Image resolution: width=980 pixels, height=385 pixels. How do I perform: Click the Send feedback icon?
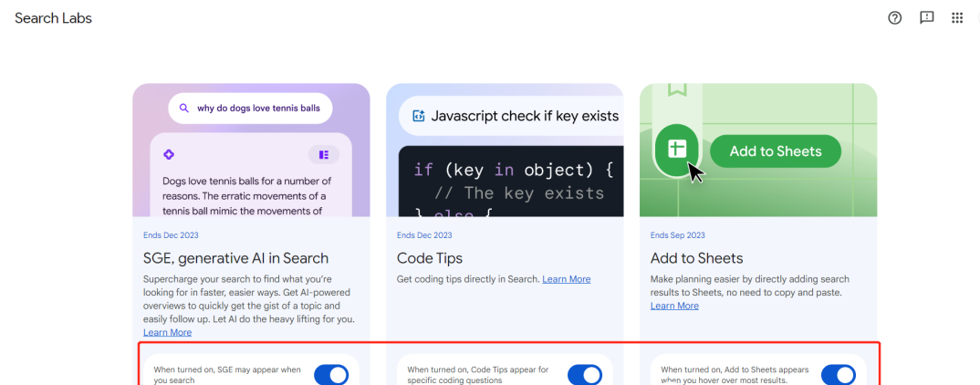[x=926, y=18]
